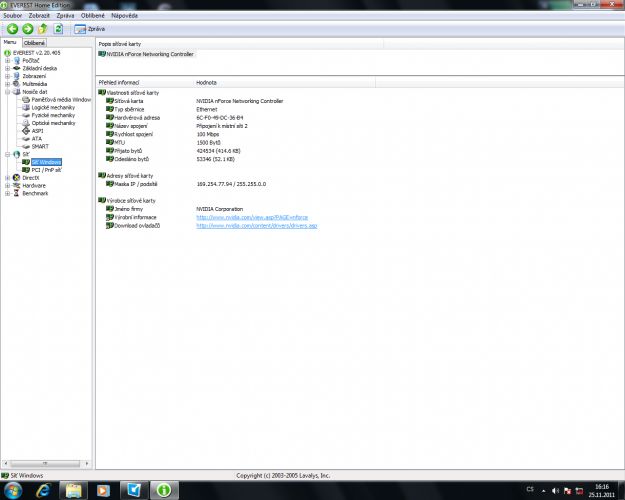Open the nvidia.com nForce product info link
Screen dimensions: 625x500
coord(252,217)
